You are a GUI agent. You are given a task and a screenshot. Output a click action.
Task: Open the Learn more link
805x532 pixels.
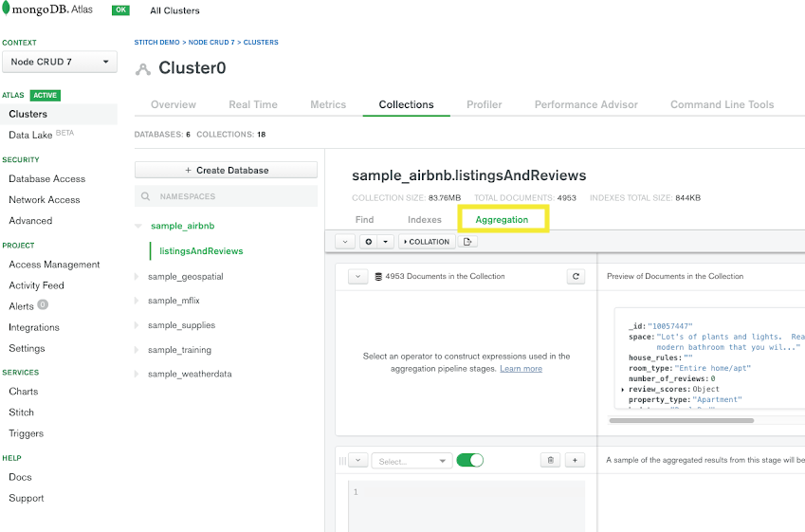[521, 369]
